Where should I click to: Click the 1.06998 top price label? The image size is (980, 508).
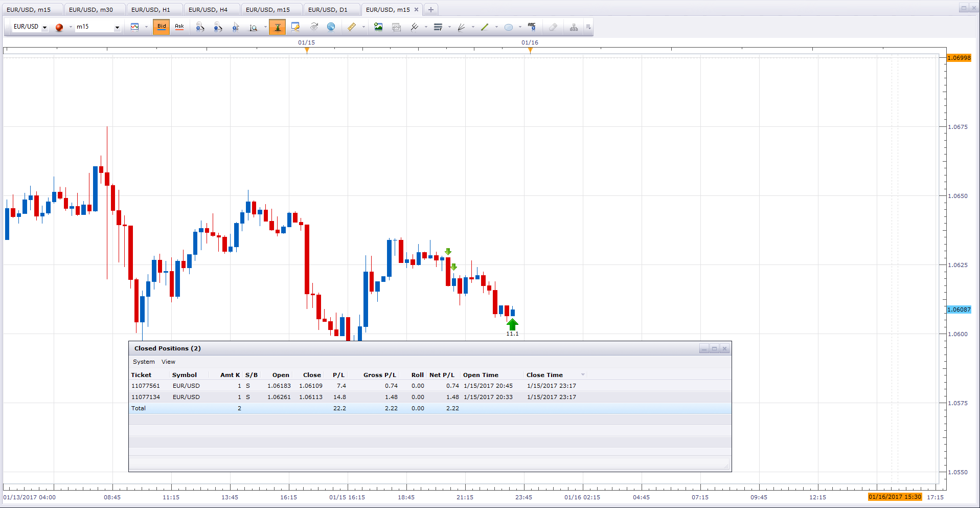[x=959, y=58]
